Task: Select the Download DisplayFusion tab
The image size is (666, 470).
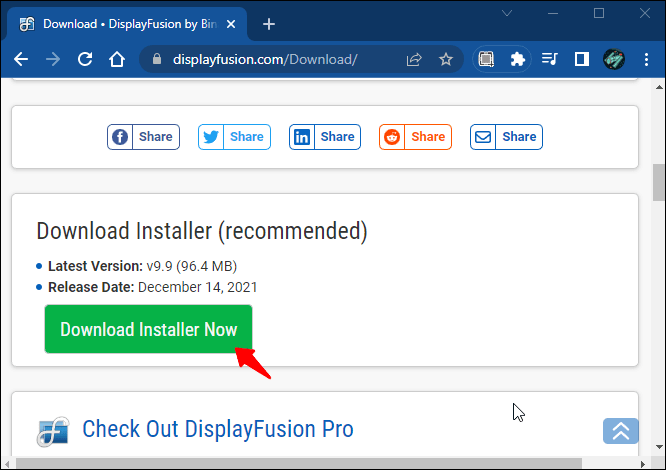Action: tap(127, 24)
